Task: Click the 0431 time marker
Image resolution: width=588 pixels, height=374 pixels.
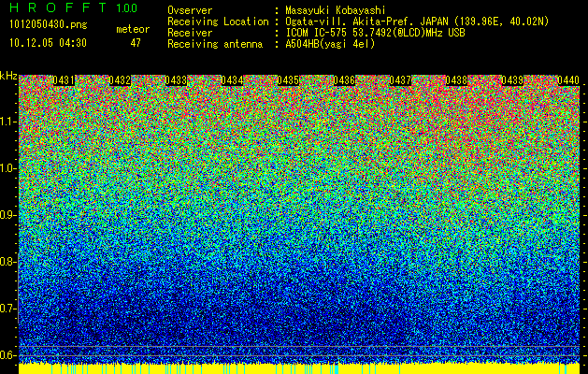Action: click(64, 80)
